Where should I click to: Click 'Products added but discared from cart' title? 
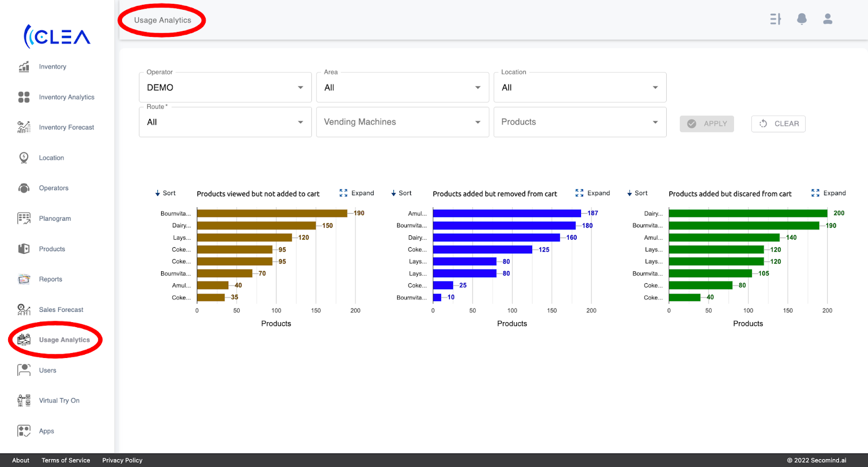pyautogui.click(x=730, y=194)
